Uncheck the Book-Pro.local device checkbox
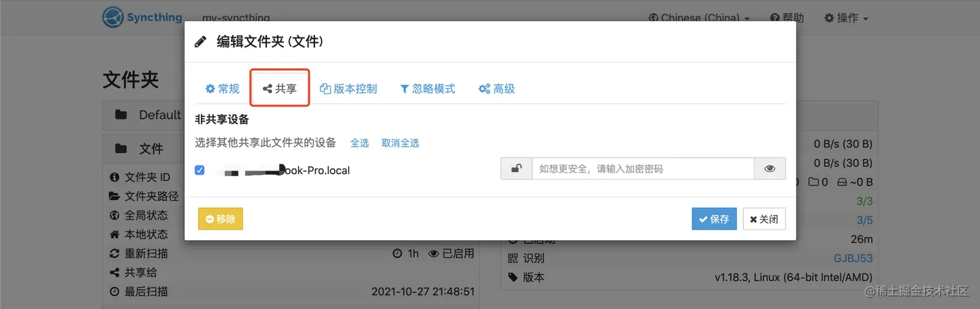The image size is (980, 309). point(200,170)
